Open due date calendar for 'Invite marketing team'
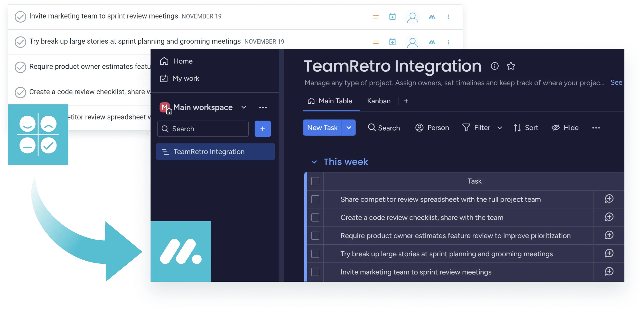 (392, 17)
